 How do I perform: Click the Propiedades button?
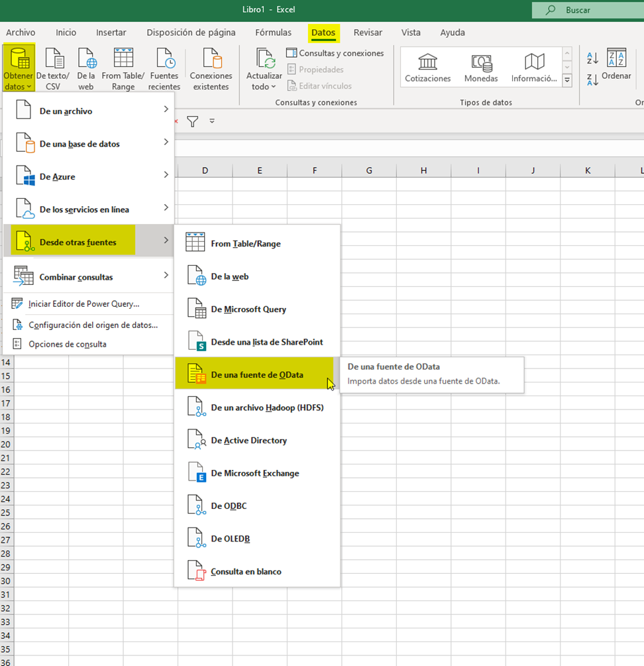315,69
